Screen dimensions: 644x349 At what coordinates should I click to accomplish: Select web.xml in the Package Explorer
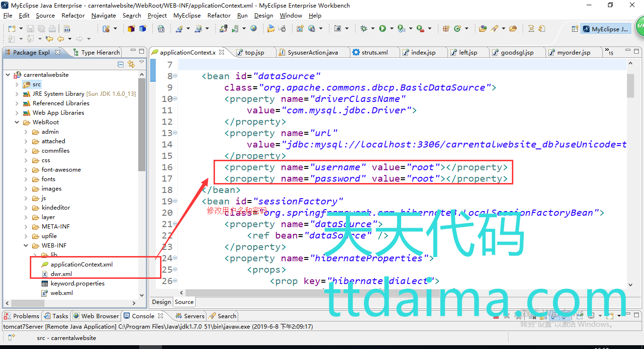(62, 293)
